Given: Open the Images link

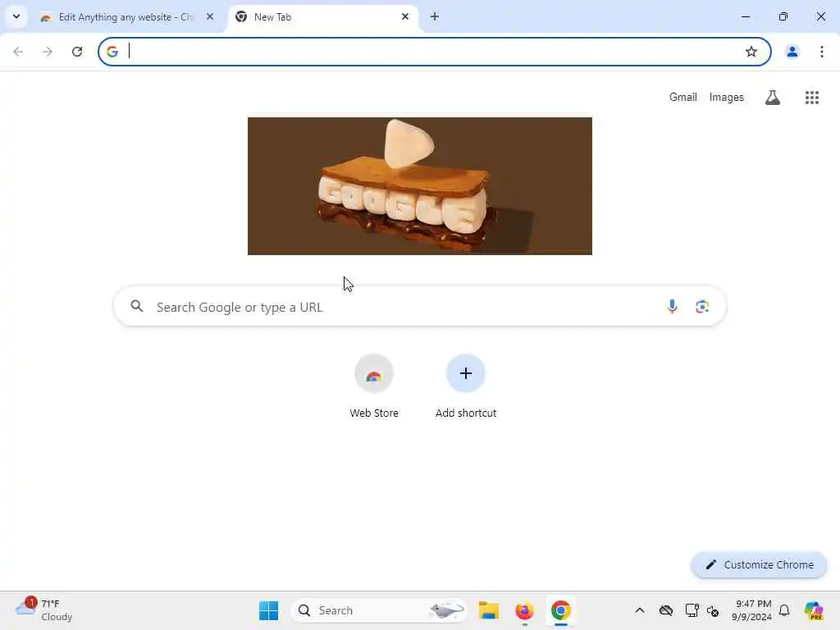Looking at the screenshot, I should 726,97.
